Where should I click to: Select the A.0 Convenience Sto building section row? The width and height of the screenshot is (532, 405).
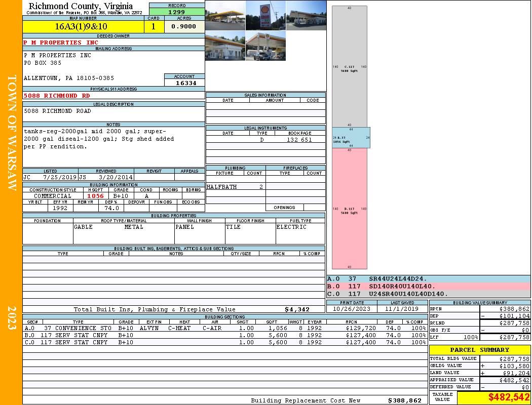[x=225, y=328]
